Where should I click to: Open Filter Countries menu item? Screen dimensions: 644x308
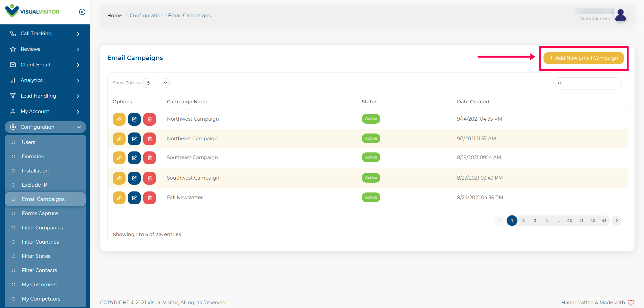pos(45,242)
